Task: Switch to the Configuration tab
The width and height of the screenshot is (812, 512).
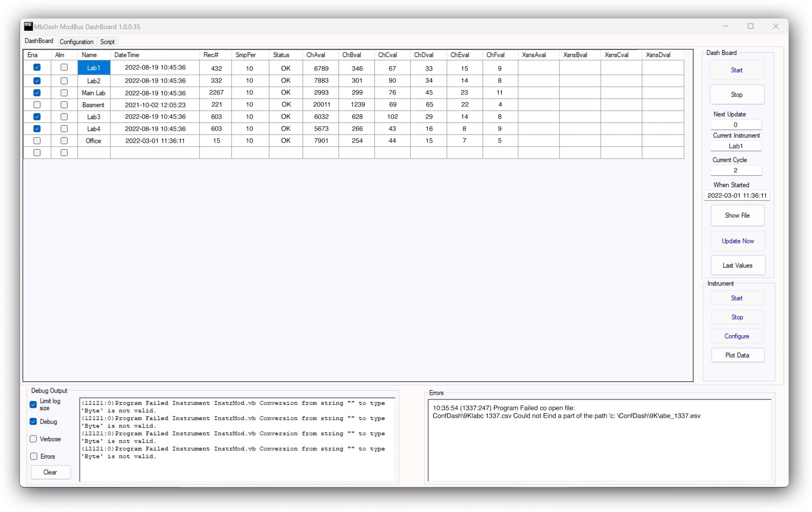Action: pos(76,42)
